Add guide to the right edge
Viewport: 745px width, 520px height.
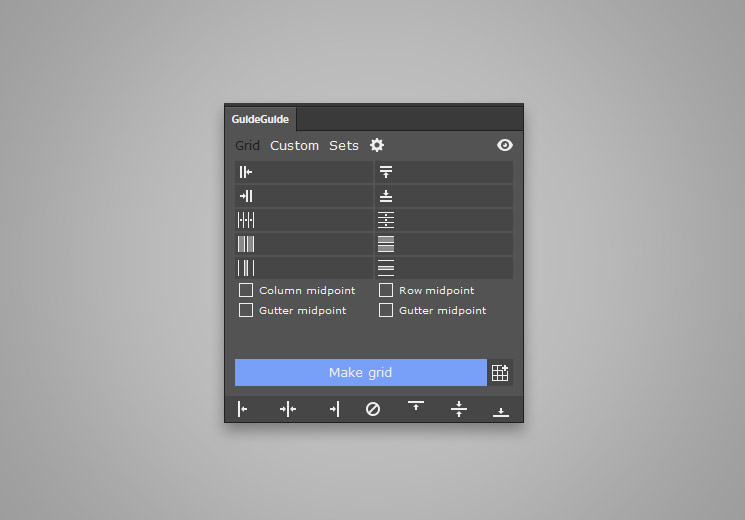334,409
